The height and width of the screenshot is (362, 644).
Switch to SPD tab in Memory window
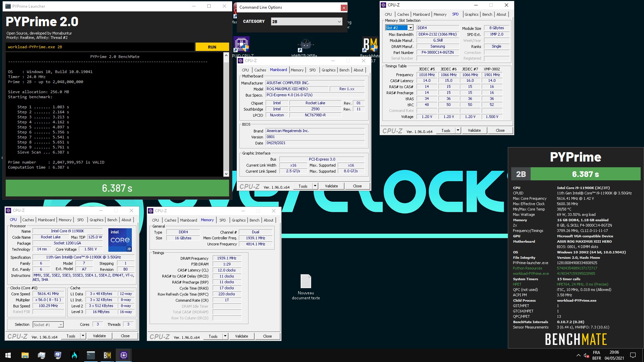[x=223, y=220]
